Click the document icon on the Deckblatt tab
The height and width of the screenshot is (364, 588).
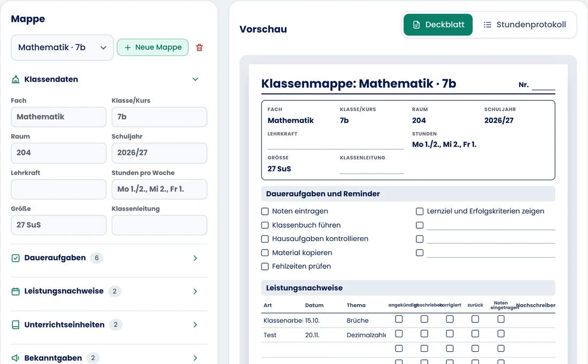[x=416, y=25]
